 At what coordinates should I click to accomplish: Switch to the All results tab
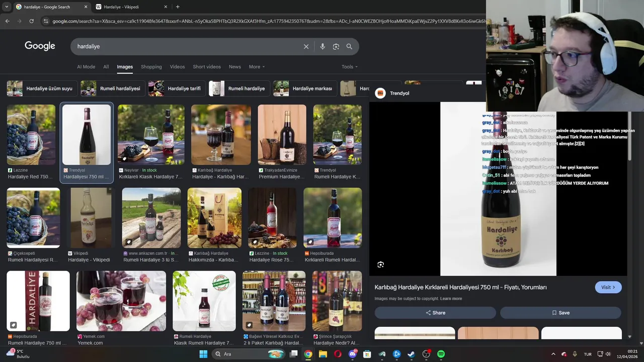pos(106,67)
